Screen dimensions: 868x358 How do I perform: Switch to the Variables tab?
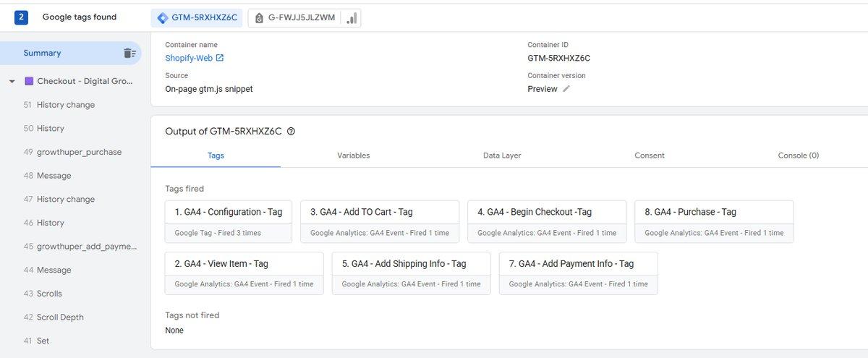click(x=353, y=155)
